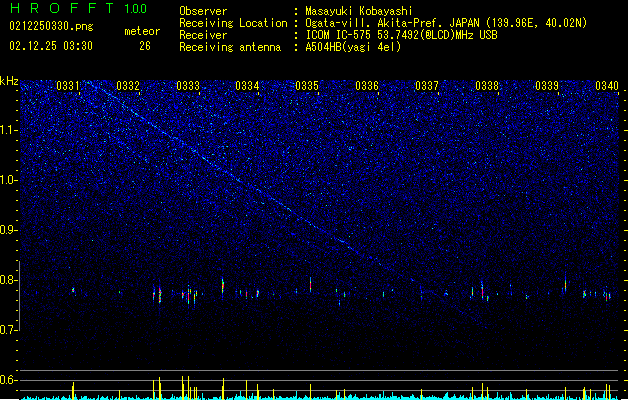Viewport: 629px width, 400px height.
Task: Select the version number 1.0.0
Action: click(135, 9)
